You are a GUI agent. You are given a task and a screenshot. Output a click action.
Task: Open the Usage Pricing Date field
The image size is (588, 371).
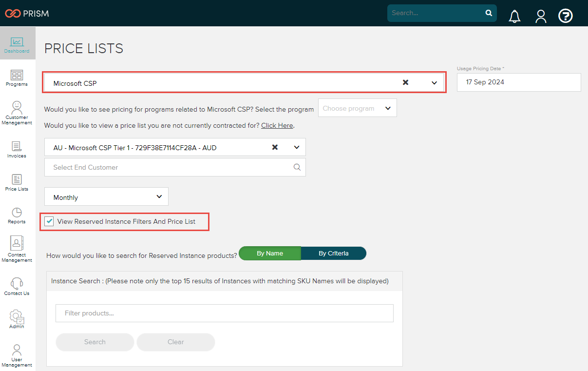[518, 82]
